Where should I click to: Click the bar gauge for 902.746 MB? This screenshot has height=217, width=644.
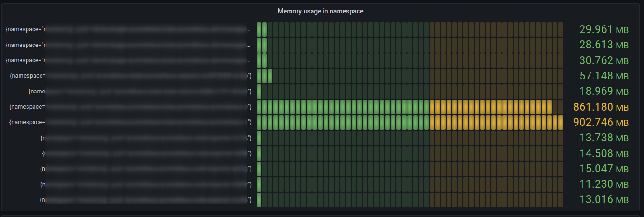(x=409, y=123)
